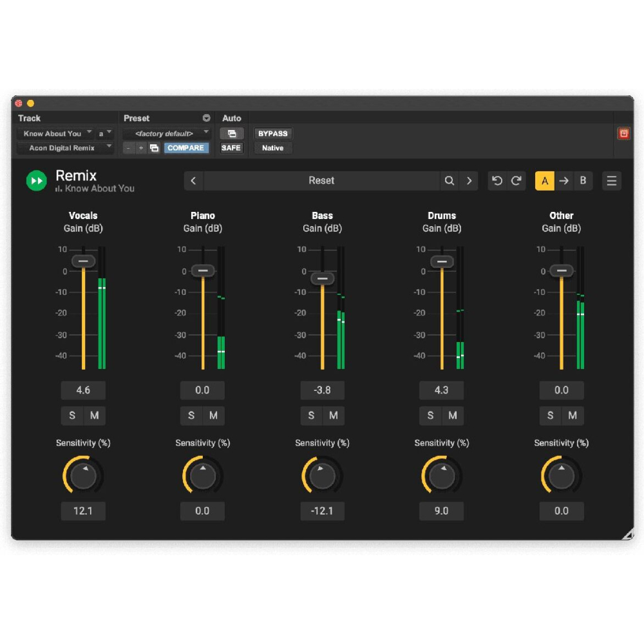644x644 pixels.
Task: Open the hamburger menu icon
Action: [612, 181]
